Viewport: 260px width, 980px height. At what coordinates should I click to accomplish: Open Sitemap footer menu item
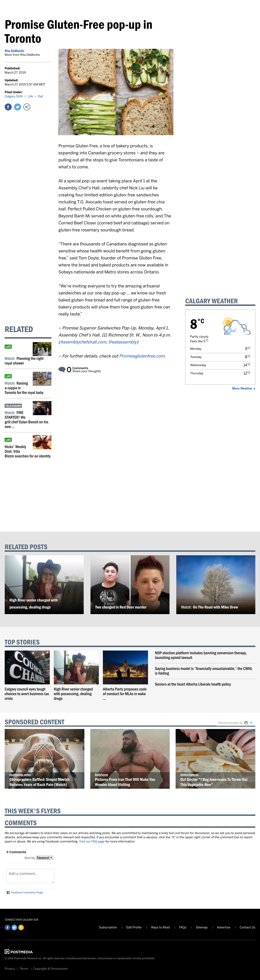tap(201, 927)
